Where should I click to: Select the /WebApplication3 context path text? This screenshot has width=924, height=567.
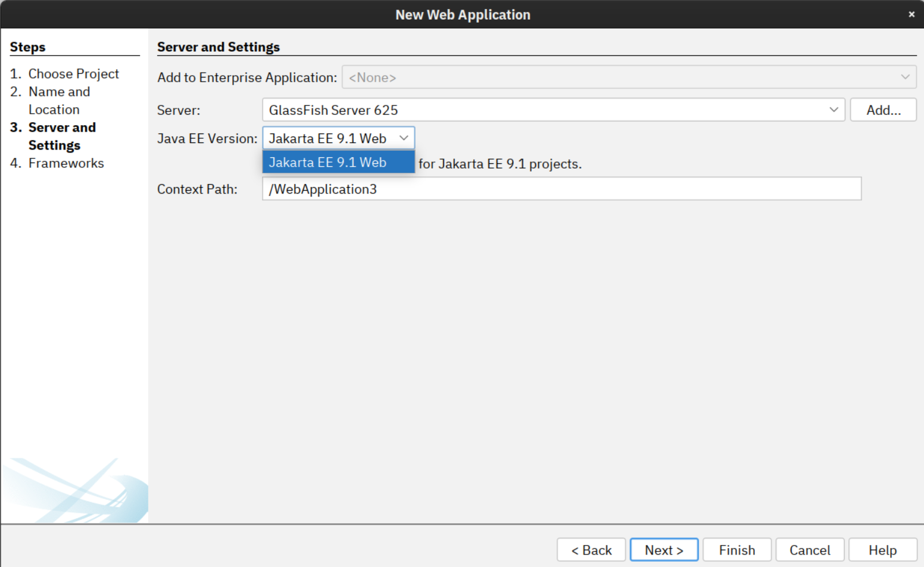point(322,189)
